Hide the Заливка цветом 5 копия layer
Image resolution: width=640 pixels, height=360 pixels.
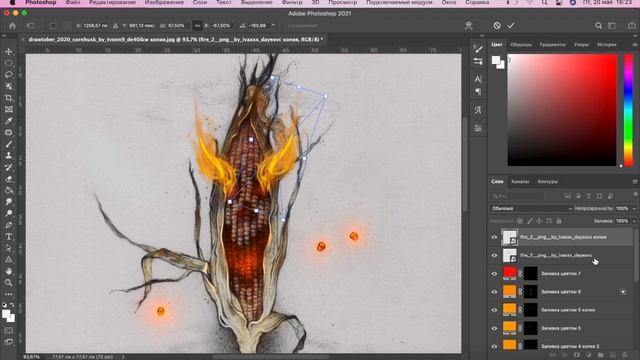(x=494, y=310)
